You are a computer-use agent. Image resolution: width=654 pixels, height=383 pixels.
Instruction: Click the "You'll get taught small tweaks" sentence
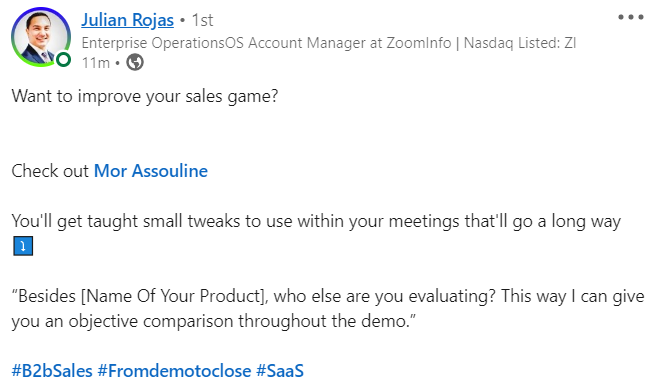click(316, 222)
